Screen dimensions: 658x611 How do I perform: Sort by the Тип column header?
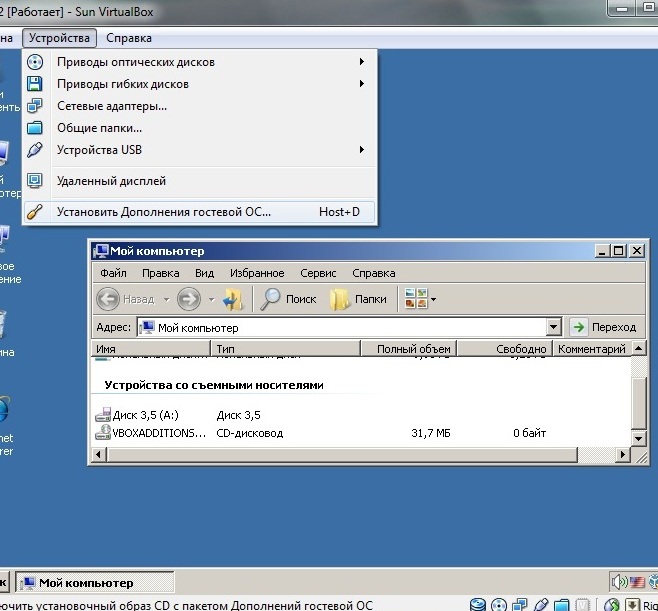click(x=285, y=348)
